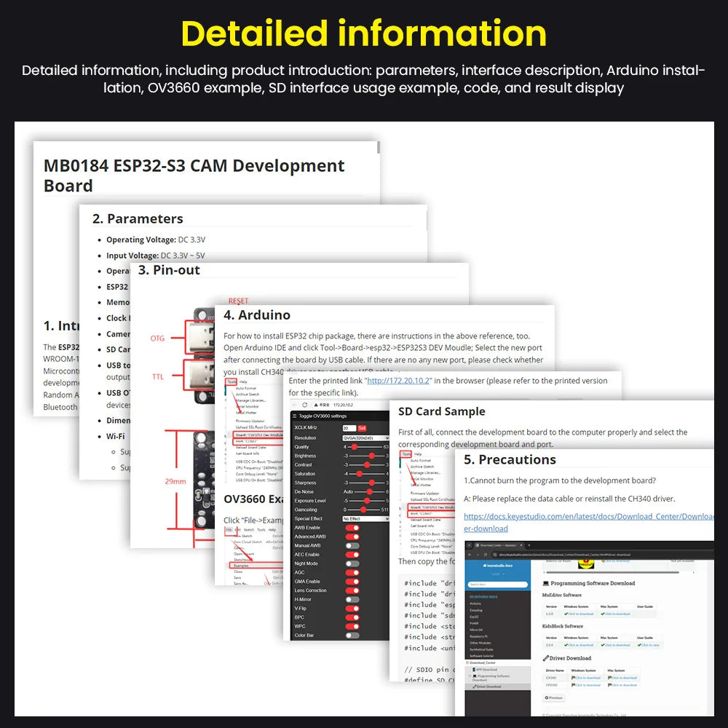
Task: Click back arrow in the 172.20.10.2 browser
Action: point(295,405)
